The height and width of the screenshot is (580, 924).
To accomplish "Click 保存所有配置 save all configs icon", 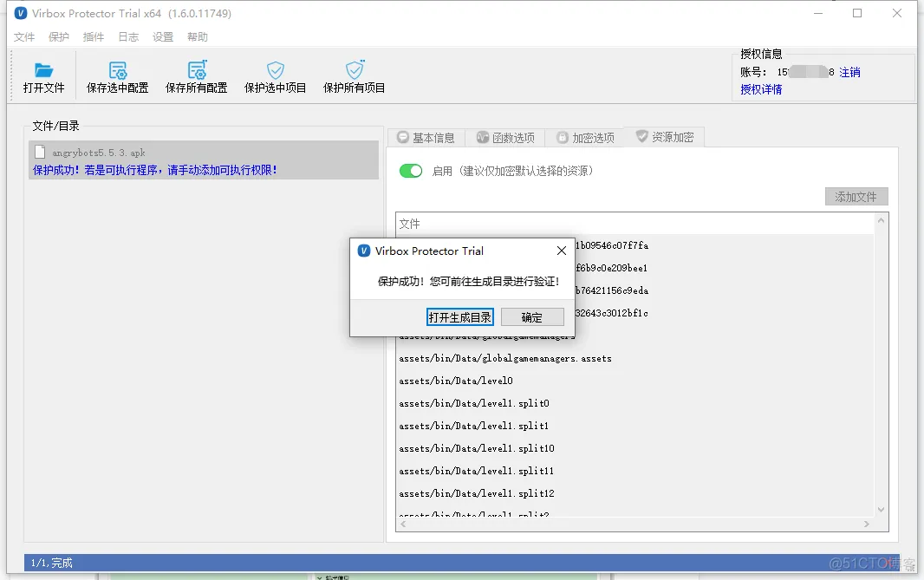I will click(x=197, y=69).
